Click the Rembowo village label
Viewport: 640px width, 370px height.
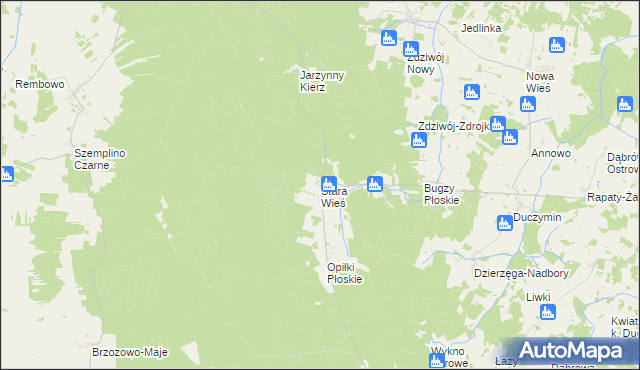coord(40,84)
